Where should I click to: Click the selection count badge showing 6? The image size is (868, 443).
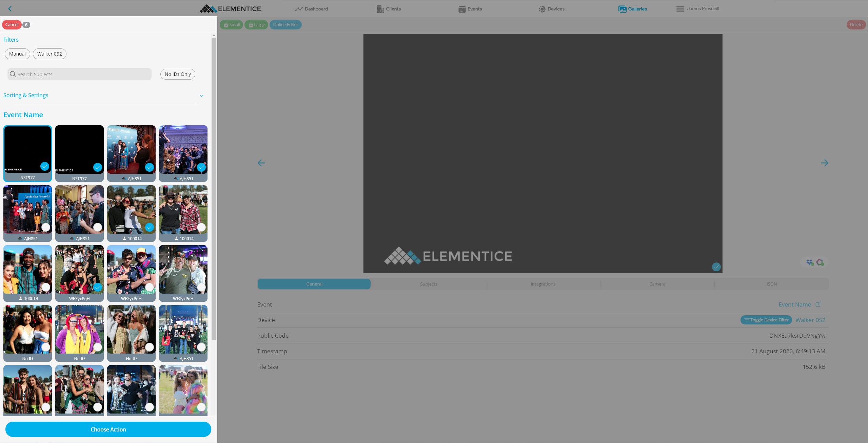26,25
